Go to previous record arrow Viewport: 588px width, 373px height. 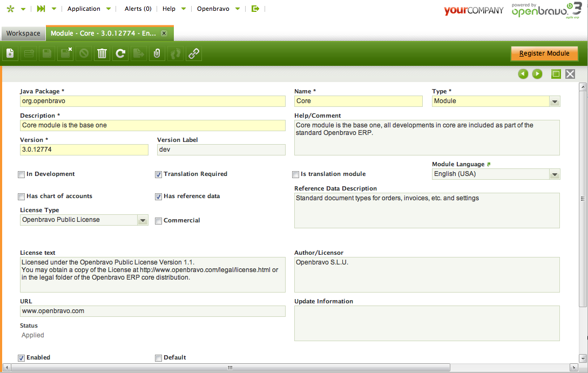[523, 74]
